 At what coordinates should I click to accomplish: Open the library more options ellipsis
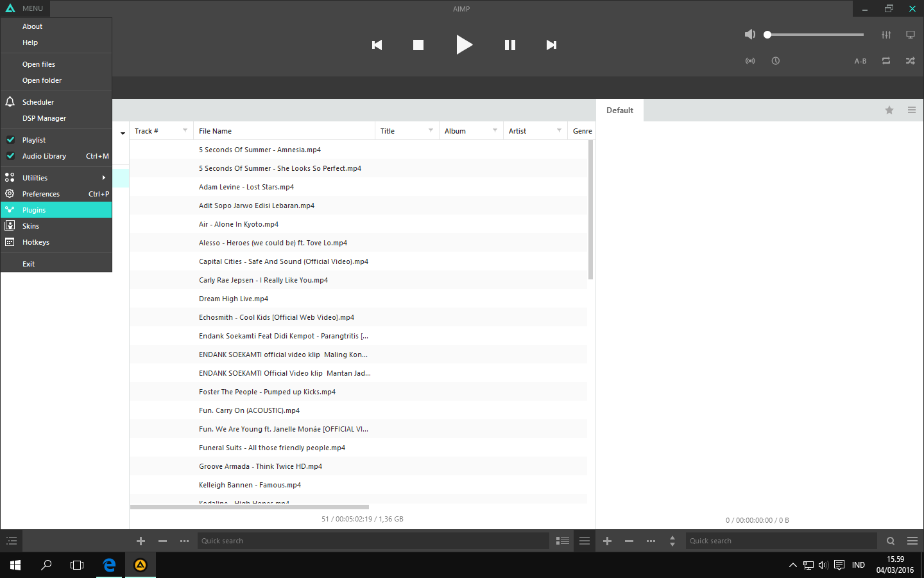pos(185,541)
